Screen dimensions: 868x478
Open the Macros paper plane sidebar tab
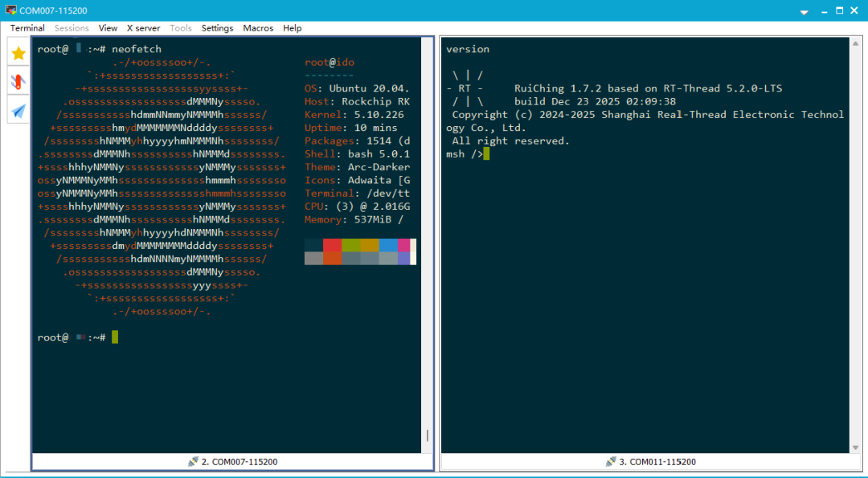tap(18, 109)
